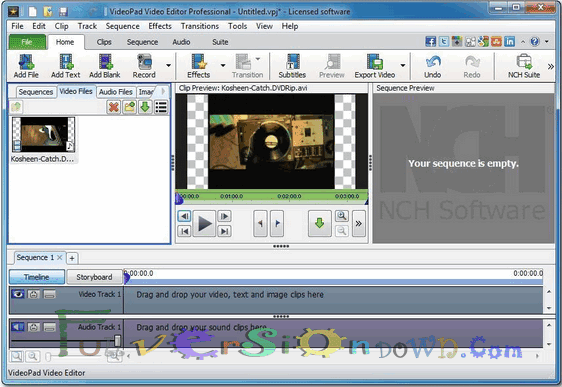Toggle lock icon on Audio Track 1
The height and width of the screenshot is (387, 562).
(x=34, y=327)
